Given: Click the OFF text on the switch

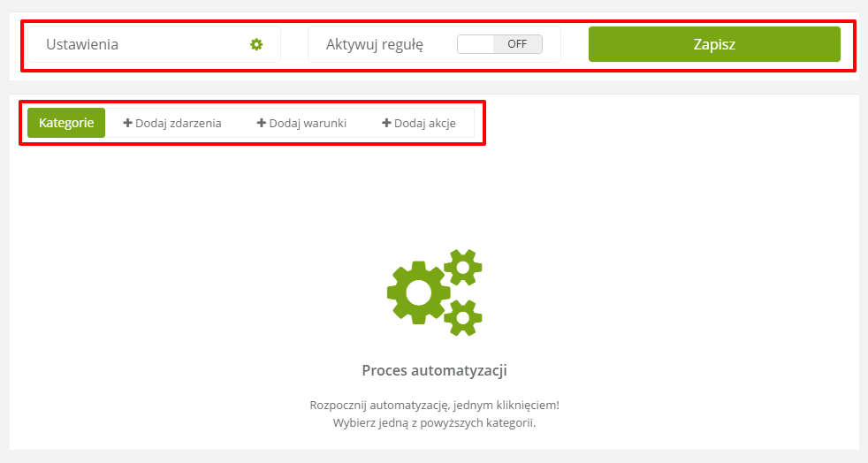Looking at the screenshot, I should click(518, 44).
